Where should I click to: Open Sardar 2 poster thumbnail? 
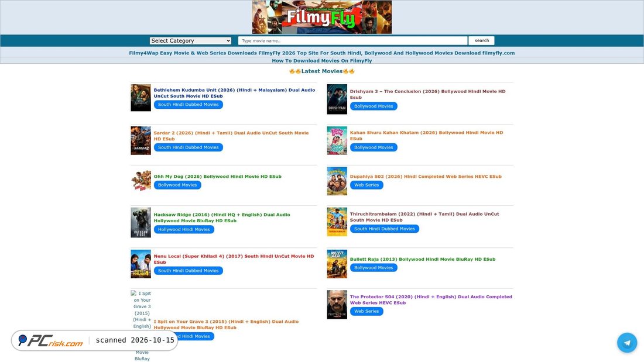141,140
